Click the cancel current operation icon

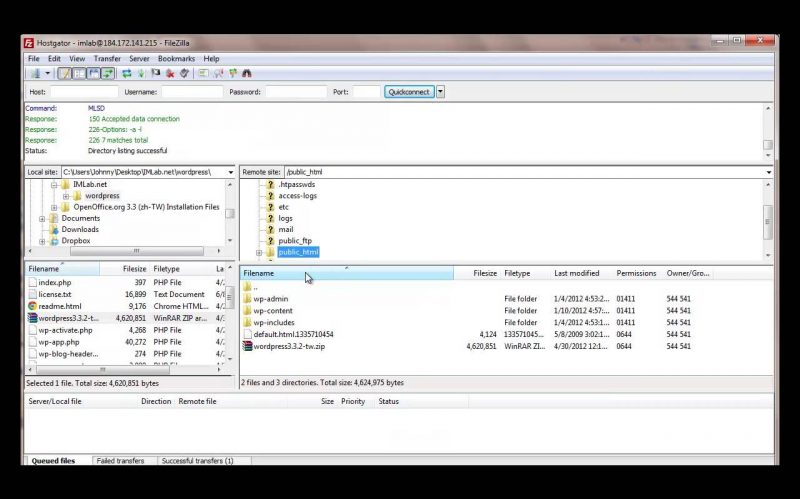pos(156,74)
